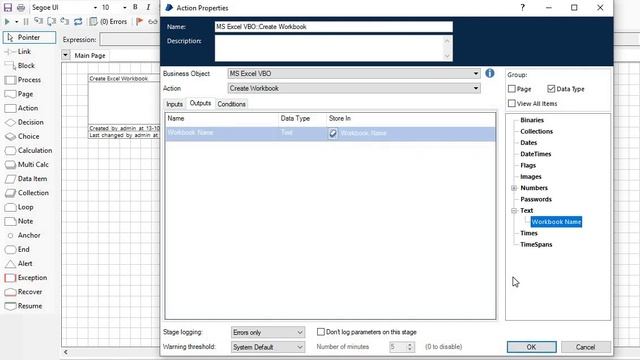Screen dimensions: 640x360
Task: Select the Alert stage tool
Action: 19,264
